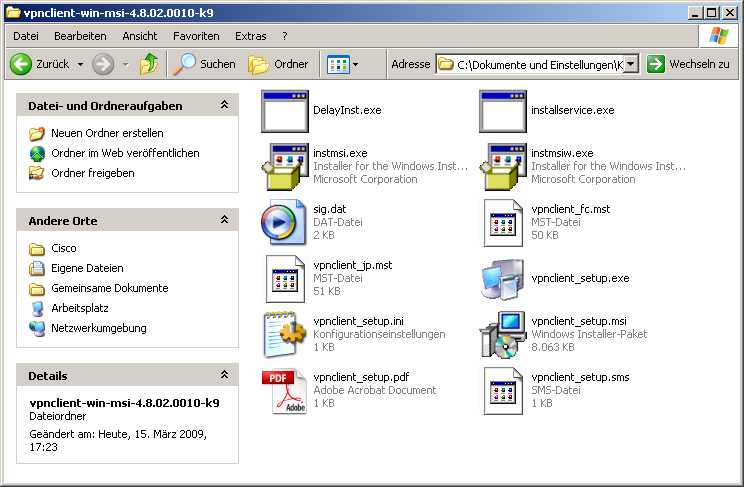The height and width of the screenshot is (487, 744).
Task: Click the Gemeinsame Dokumente folder icon
Action: (37, 289)
